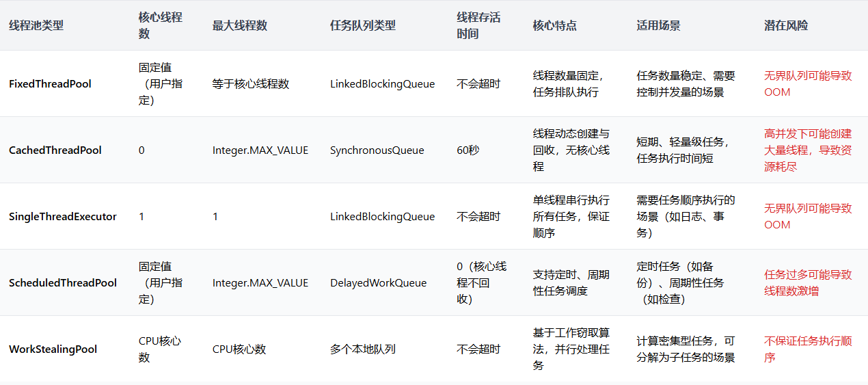Select the red 任务过多可能导致线程数激增 text

coord(808,282)
